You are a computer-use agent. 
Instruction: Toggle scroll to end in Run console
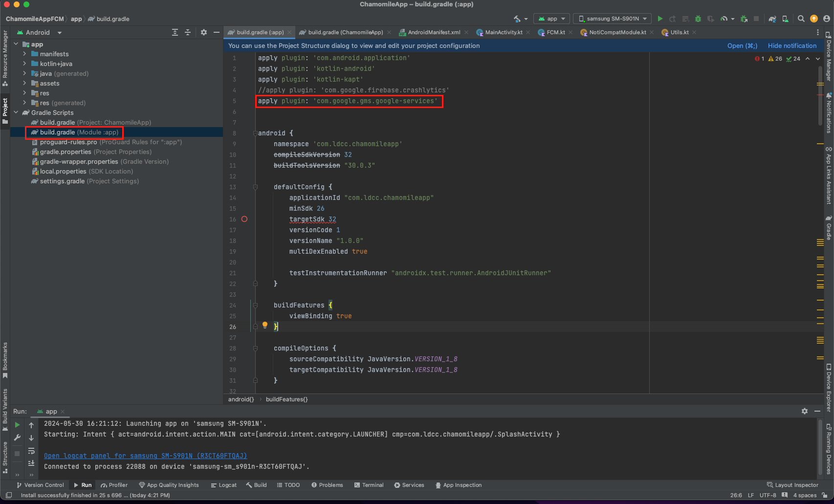coord(31,463)
